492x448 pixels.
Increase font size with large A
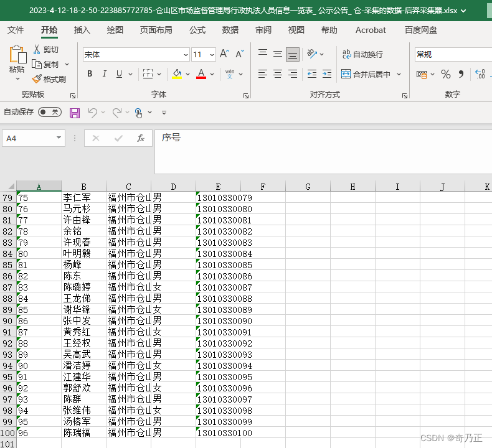pyautogui.click(x=224, y=54)
